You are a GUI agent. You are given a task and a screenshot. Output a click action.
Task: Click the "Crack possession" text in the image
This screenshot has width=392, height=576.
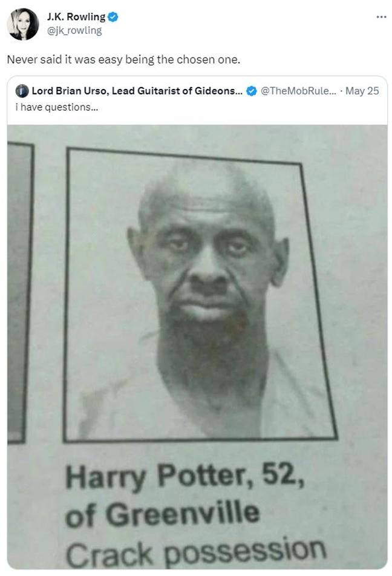[196, 552]
